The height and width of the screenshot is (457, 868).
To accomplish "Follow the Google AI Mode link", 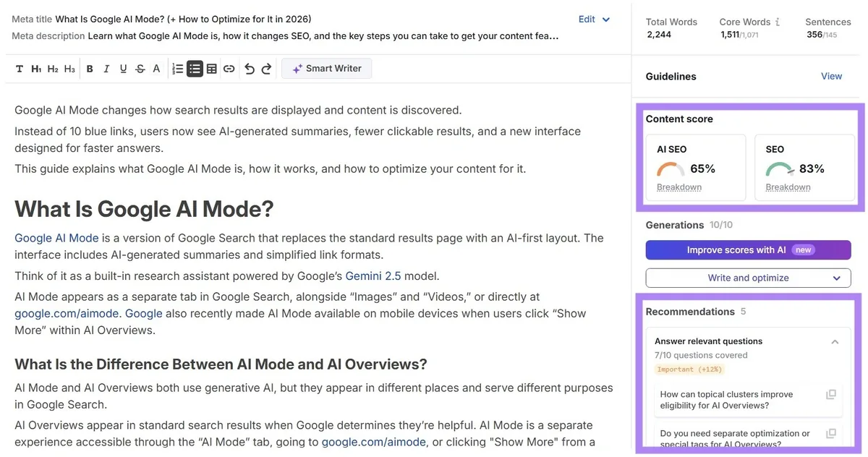I will [x=56, y=238].
